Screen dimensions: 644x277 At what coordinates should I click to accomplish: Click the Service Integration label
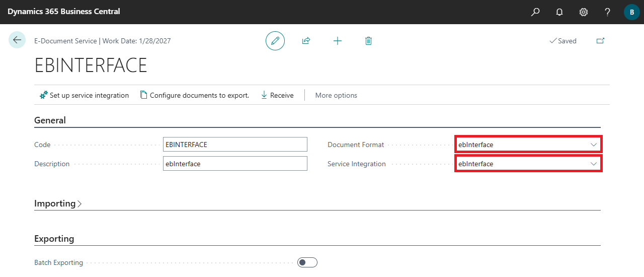click(357, 164)
